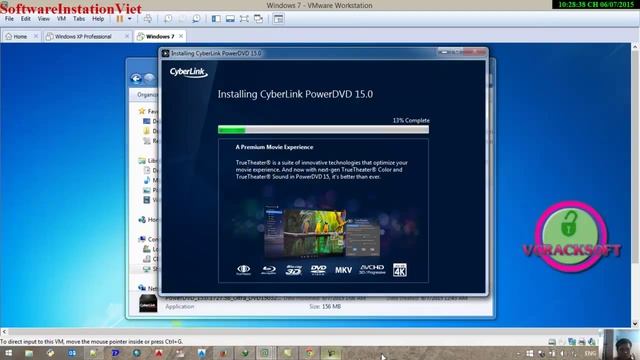Click the 13% Complete label
The width and height of the screenshot is (640, 360).
[x=411, y=120]
